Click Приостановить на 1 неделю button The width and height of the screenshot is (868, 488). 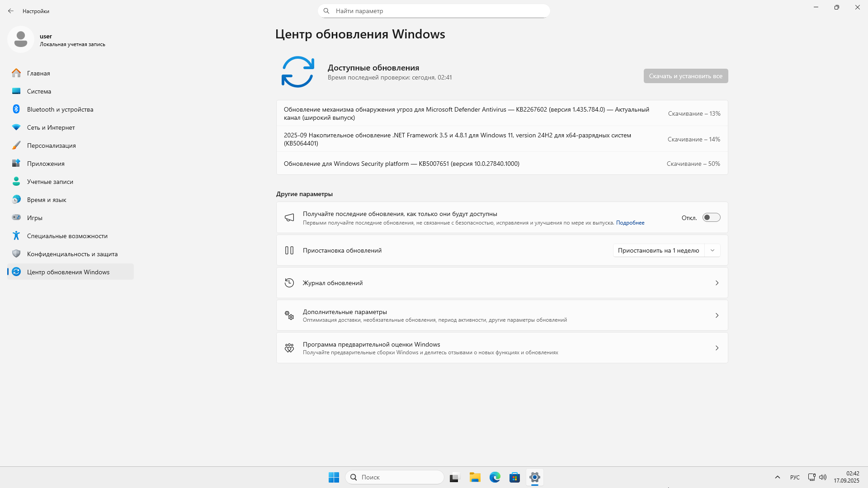click(x=659, y=250)
